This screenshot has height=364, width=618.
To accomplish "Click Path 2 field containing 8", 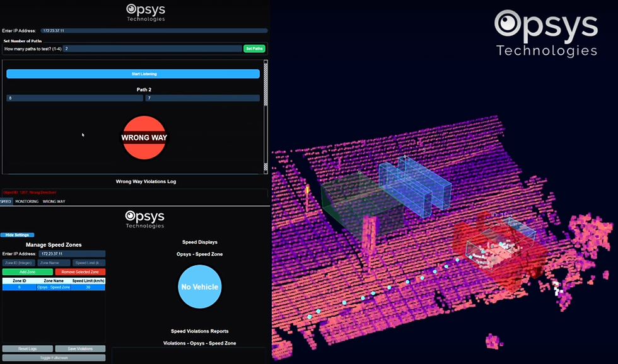I will click(74, 98).
